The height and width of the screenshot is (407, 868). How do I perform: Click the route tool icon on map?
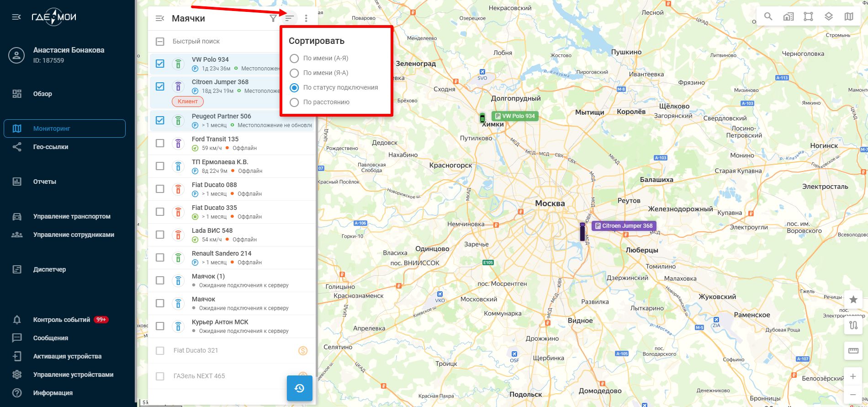tap(853, 325)
